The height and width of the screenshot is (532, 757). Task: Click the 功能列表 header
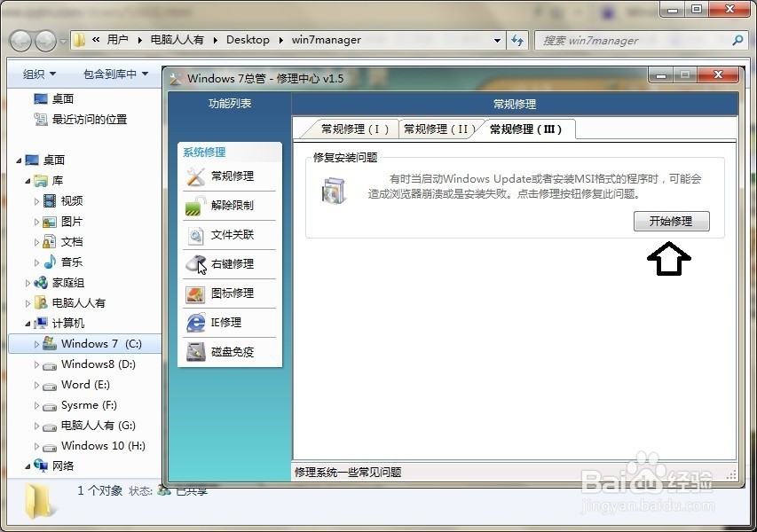click(230, 103)
